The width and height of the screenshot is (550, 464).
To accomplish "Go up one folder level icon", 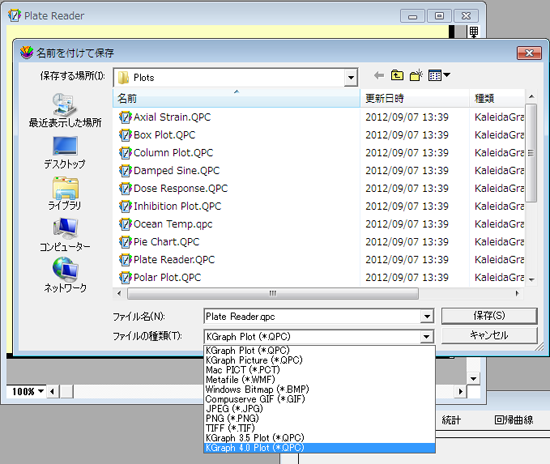I will 397,75.
